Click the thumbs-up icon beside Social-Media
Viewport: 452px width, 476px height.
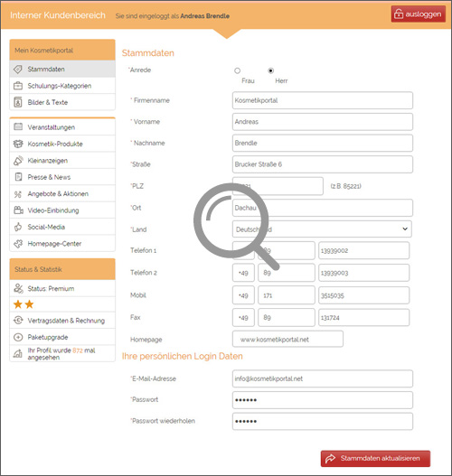[x=18, y=227]
